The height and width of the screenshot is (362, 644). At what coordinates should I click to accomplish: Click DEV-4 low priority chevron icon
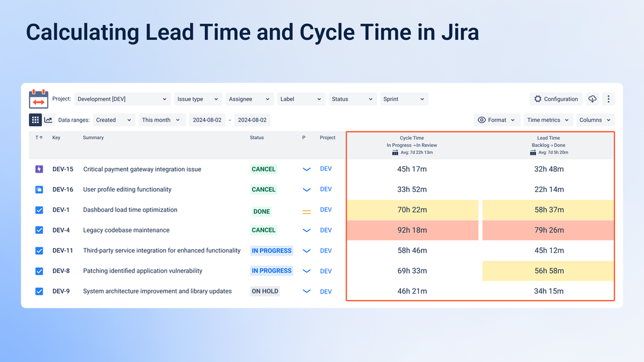(306, 230)
